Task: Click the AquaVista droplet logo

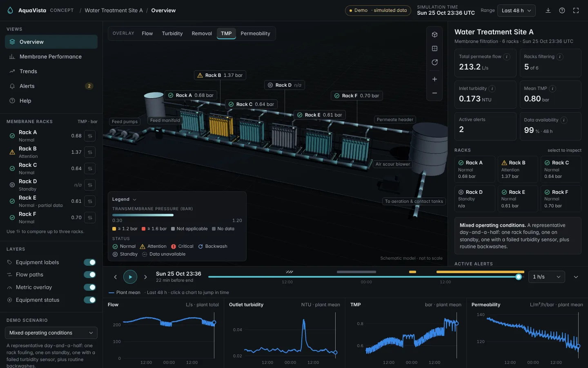Action: click(x=10, y=11)
